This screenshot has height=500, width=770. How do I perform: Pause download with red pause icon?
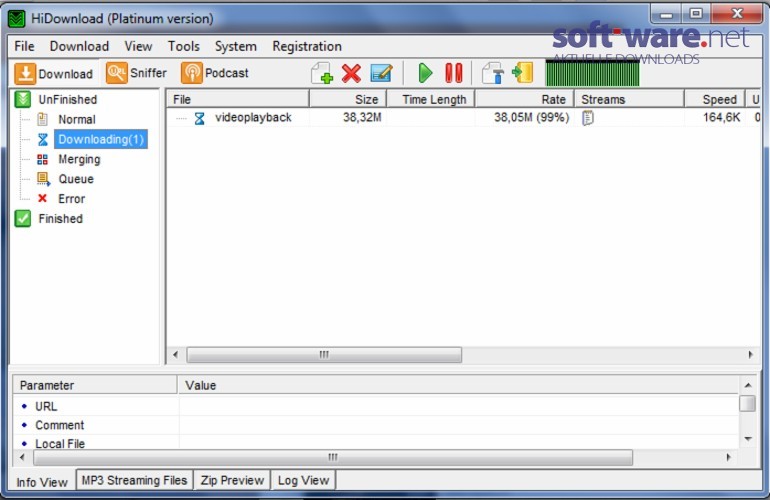[454, 73]
